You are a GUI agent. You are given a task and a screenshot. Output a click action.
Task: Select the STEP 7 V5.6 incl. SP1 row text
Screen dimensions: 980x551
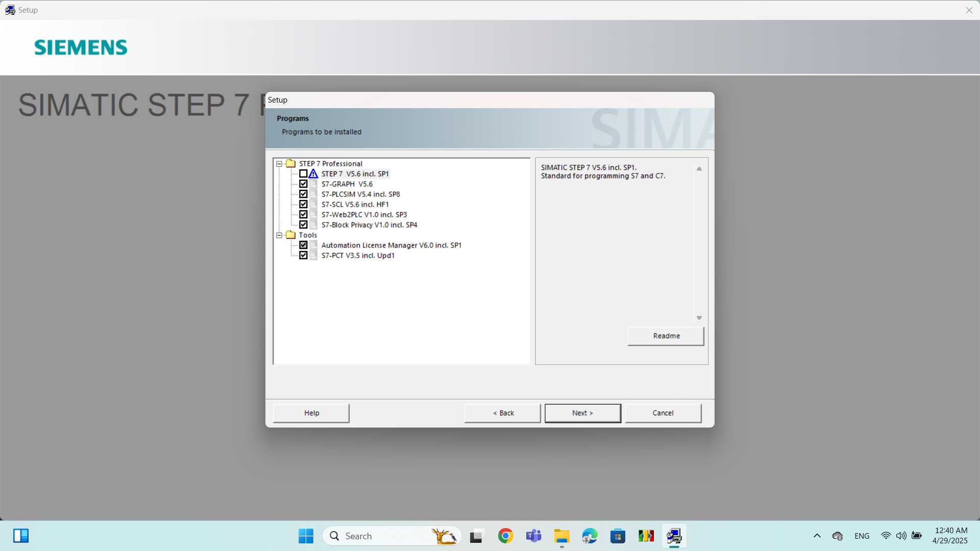[x=355, y=174]
